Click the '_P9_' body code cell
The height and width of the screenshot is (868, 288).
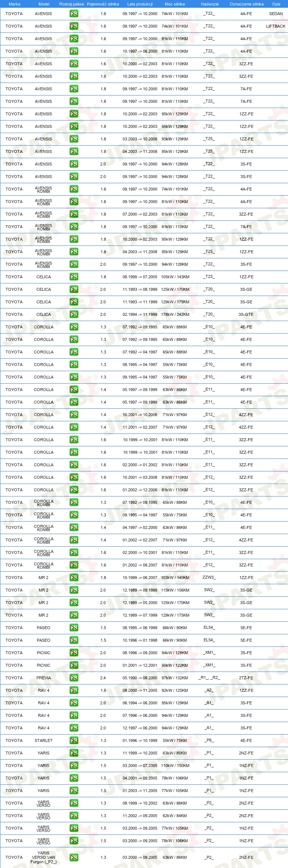coord(209,740)
